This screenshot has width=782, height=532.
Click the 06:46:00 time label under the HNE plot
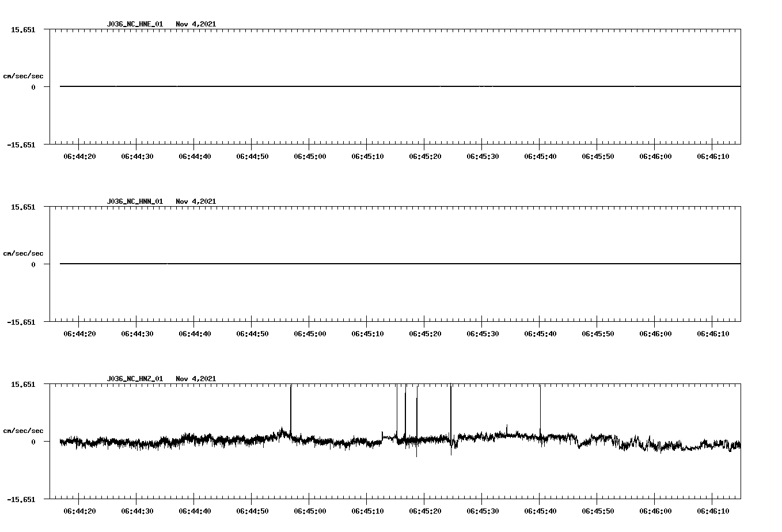655,157
